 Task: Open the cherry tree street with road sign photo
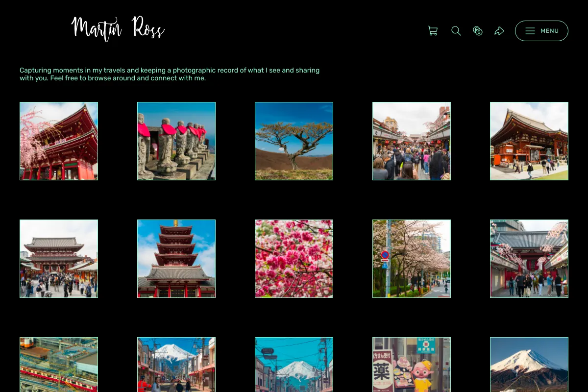coord(412,259)
